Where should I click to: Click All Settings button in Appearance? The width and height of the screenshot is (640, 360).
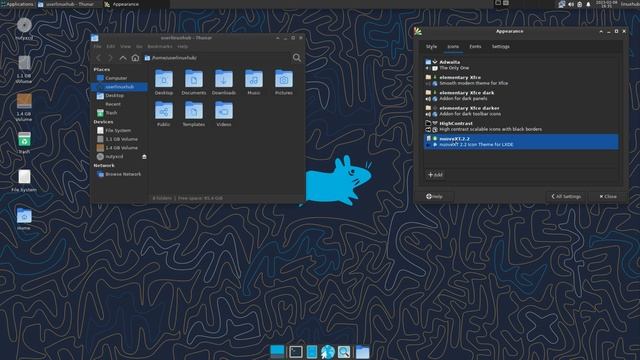point(566,197)
